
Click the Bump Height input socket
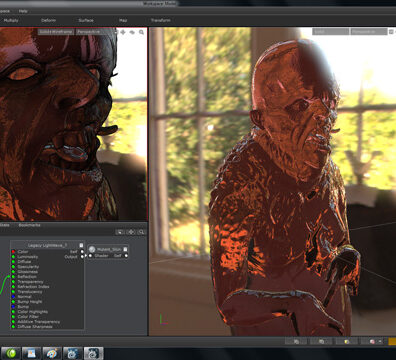[x=13, y=302]
